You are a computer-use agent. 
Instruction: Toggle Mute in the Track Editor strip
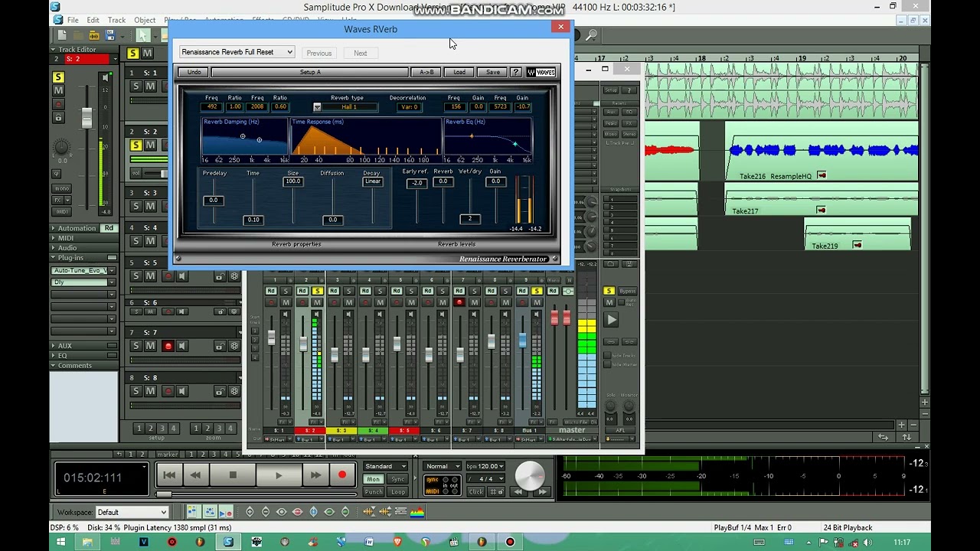click(58, 90)
